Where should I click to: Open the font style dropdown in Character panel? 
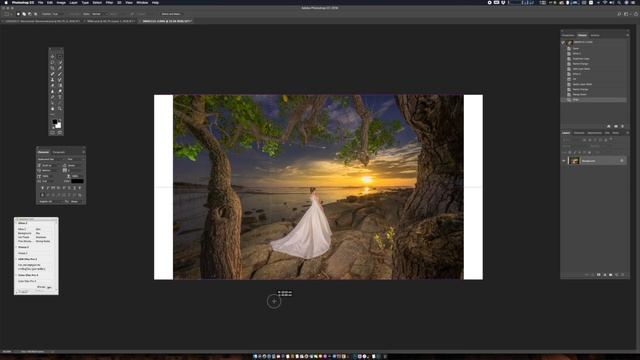(x=76, y=159)
